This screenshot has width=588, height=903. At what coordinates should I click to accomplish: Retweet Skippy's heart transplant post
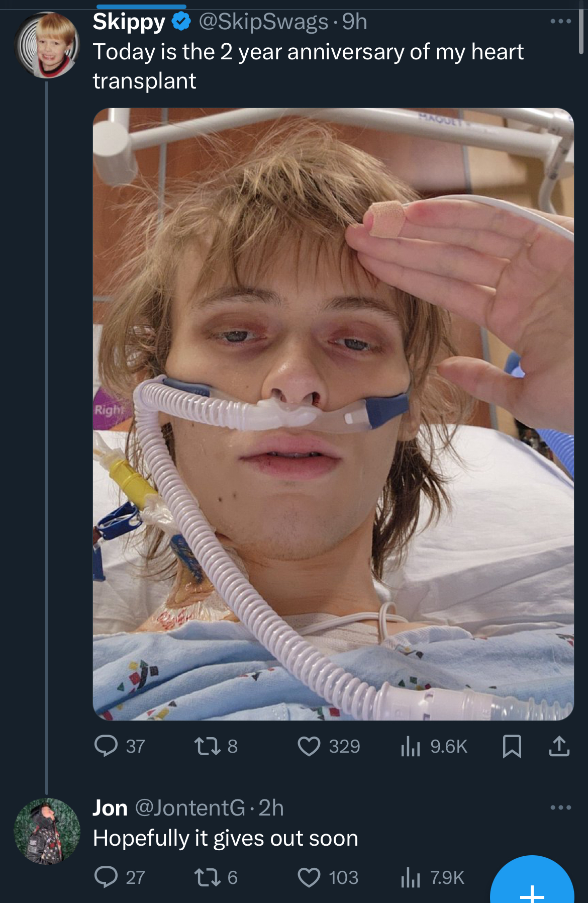(x=216, y=746)
